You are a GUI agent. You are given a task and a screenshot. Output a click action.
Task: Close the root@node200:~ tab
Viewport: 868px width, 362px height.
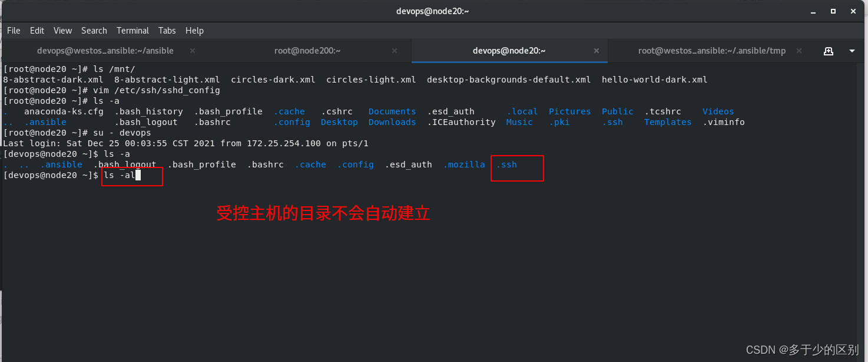point(395,51)
